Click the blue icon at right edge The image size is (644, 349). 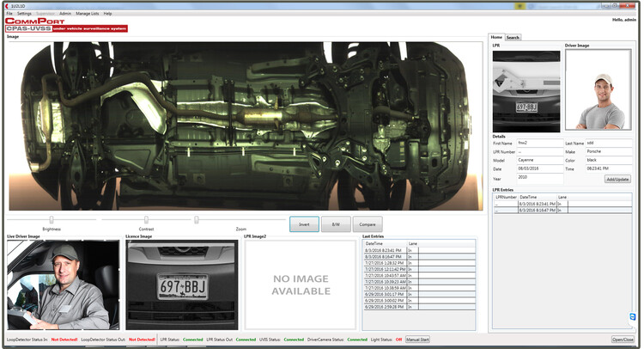(633, 316)
